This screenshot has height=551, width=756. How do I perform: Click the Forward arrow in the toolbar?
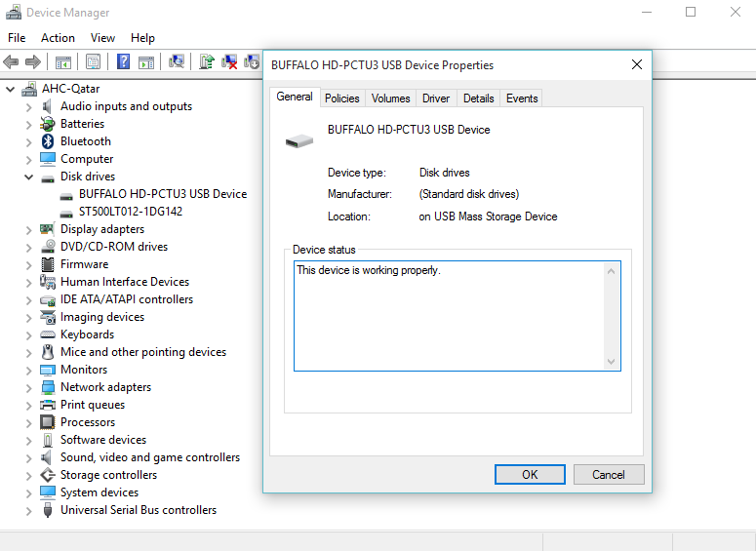click(33, 61)
